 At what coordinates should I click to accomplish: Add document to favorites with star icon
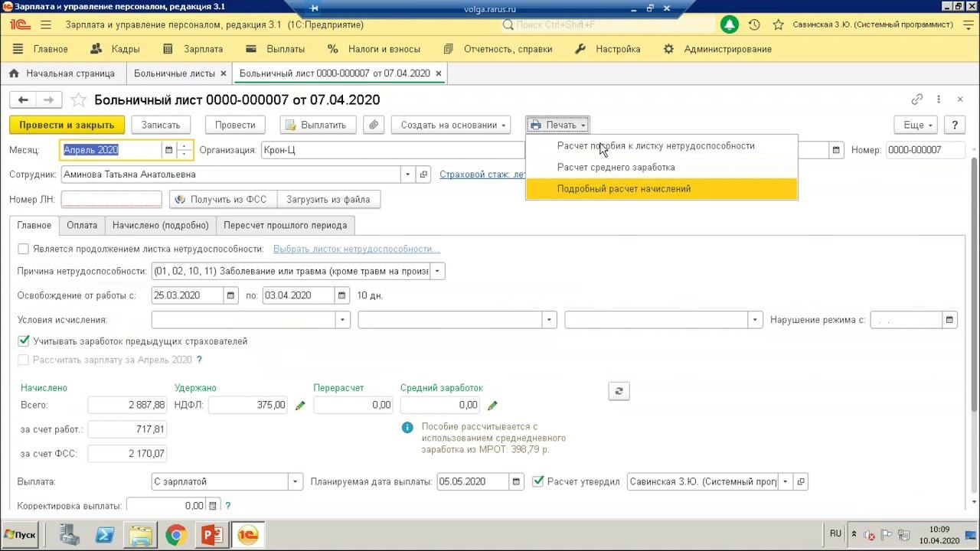78,99
